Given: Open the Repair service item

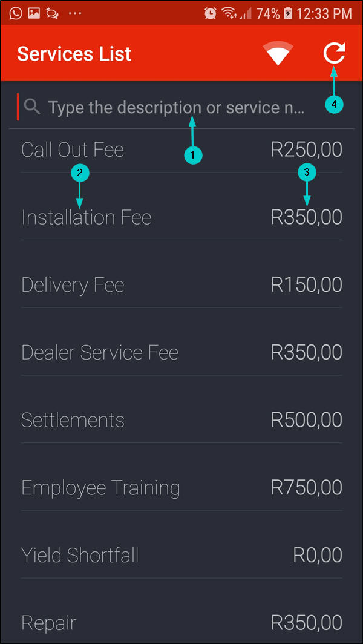Looking at the screenshot, I should point(49,623).
